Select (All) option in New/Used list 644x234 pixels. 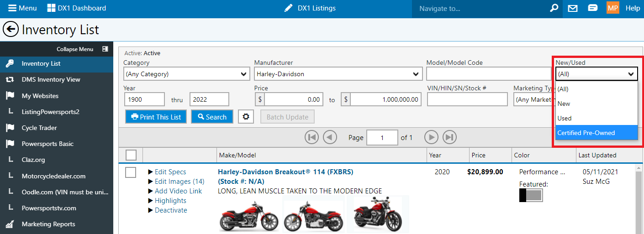pos(596,89)
